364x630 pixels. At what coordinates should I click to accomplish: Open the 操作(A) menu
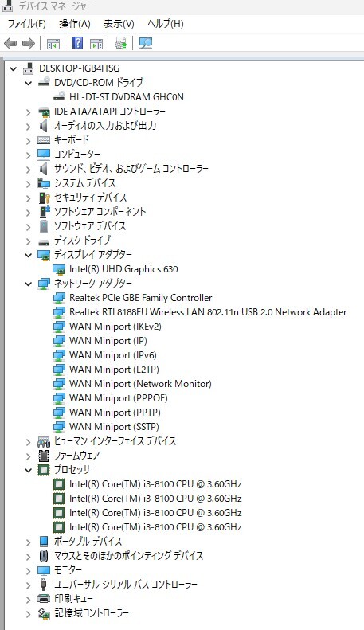coord(75,24)
